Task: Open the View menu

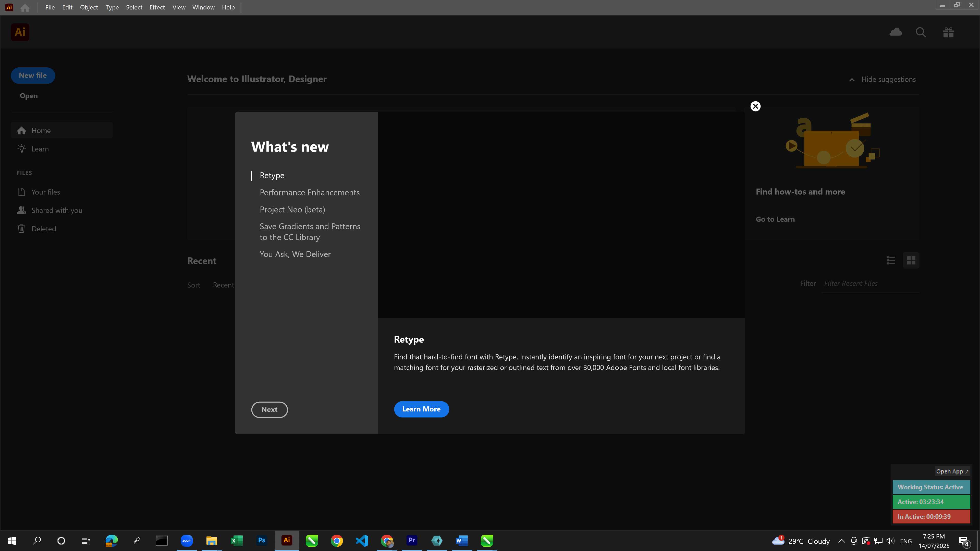Action: 179,8
